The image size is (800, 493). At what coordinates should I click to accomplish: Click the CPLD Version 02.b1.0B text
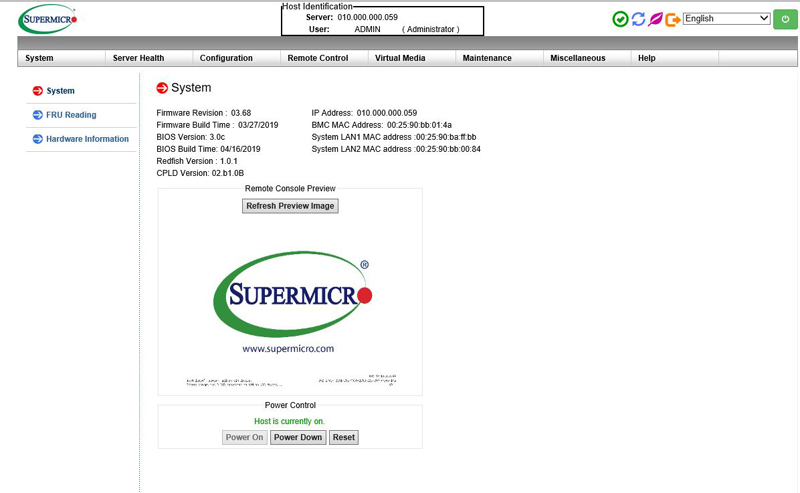[200, 173]
